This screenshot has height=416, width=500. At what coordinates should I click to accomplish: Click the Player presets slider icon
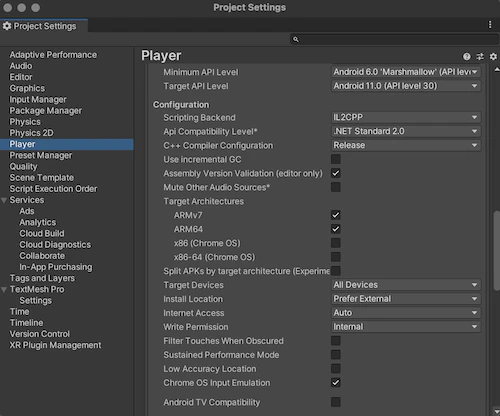[x=480, y=57]
